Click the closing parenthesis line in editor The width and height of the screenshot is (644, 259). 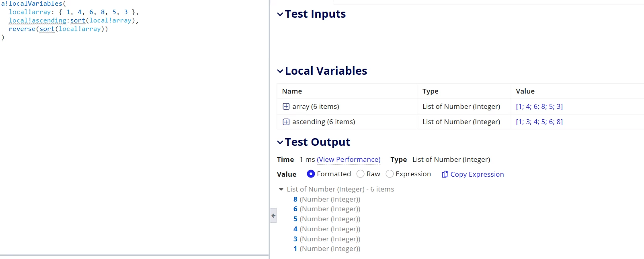(x=3, y=37)
